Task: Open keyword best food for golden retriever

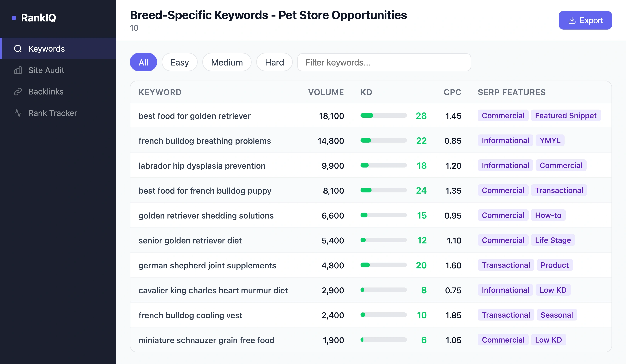Action: [x=195, y=116]
